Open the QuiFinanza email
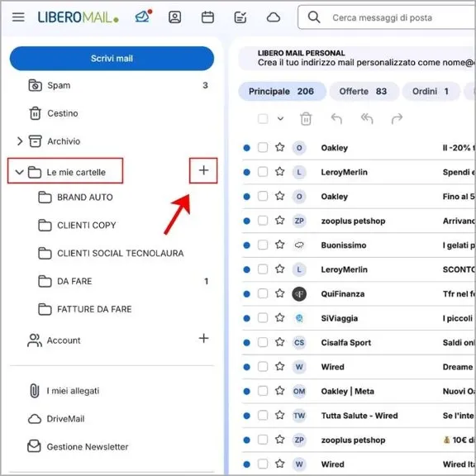 pos(359,294)
